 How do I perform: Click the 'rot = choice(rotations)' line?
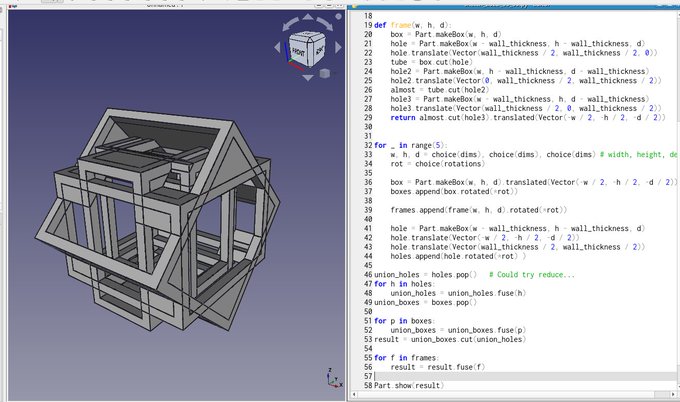pos(437,164)
